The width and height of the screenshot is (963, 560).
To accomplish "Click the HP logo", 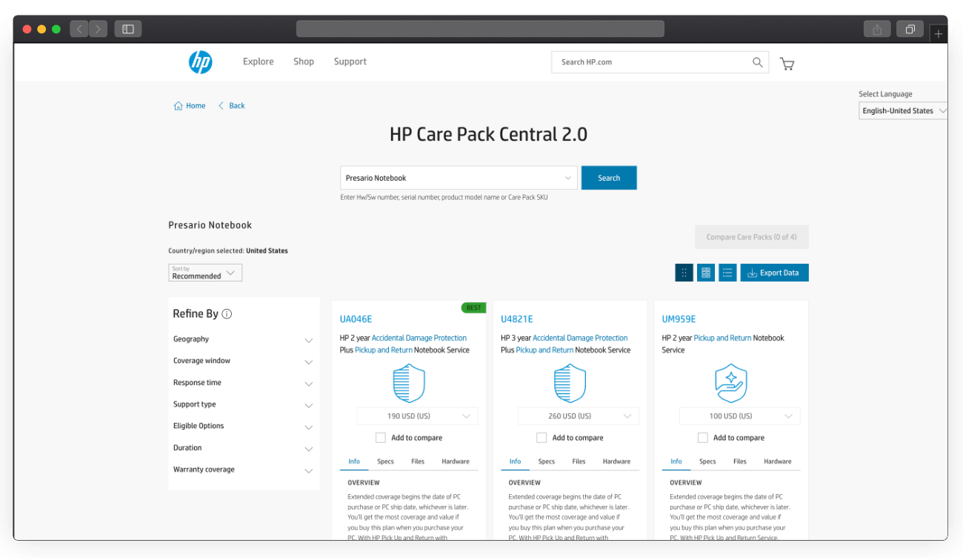I will coord(199,61).
